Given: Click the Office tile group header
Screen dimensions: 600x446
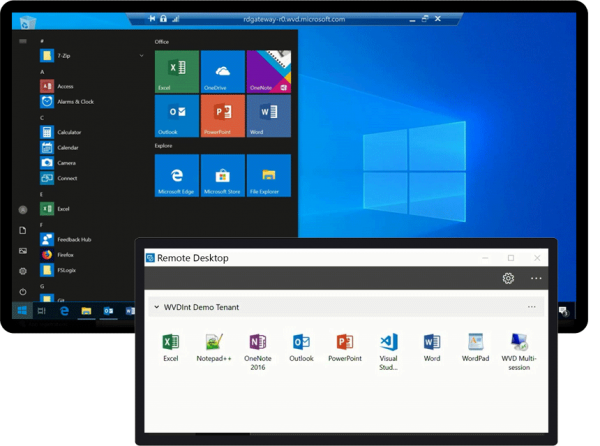Looking at the screenshot, I should 161,42.
